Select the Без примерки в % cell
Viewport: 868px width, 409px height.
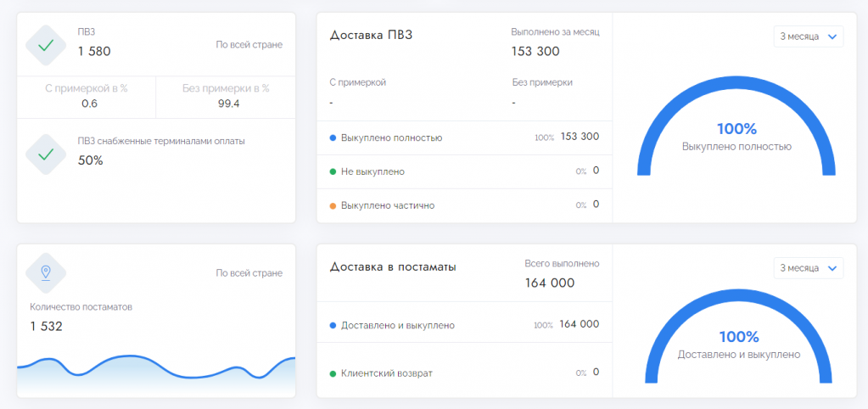coord(226,96)
